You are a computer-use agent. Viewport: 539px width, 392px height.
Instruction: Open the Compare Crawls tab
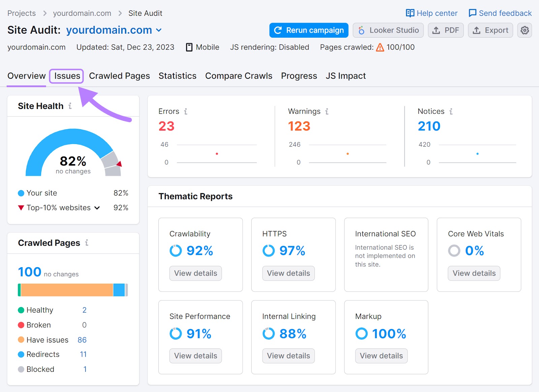click(239, 76)
